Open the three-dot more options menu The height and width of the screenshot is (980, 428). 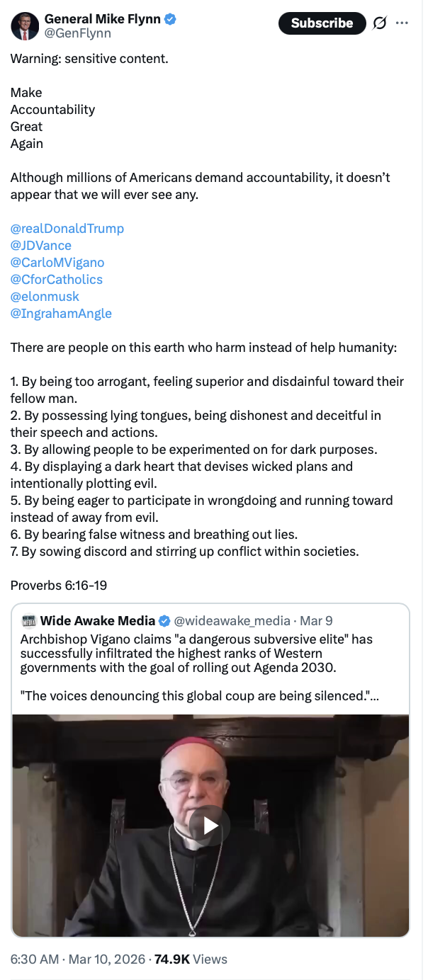402,23
